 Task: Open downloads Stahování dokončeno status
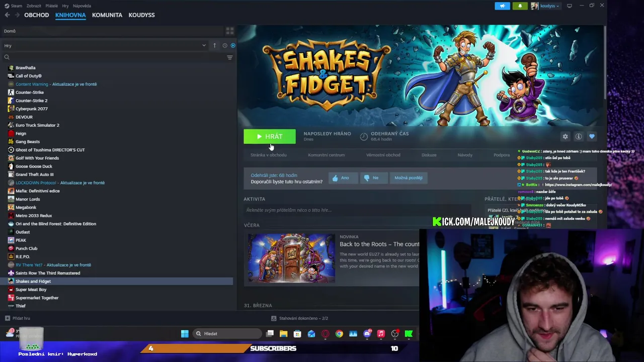(300, 318)
